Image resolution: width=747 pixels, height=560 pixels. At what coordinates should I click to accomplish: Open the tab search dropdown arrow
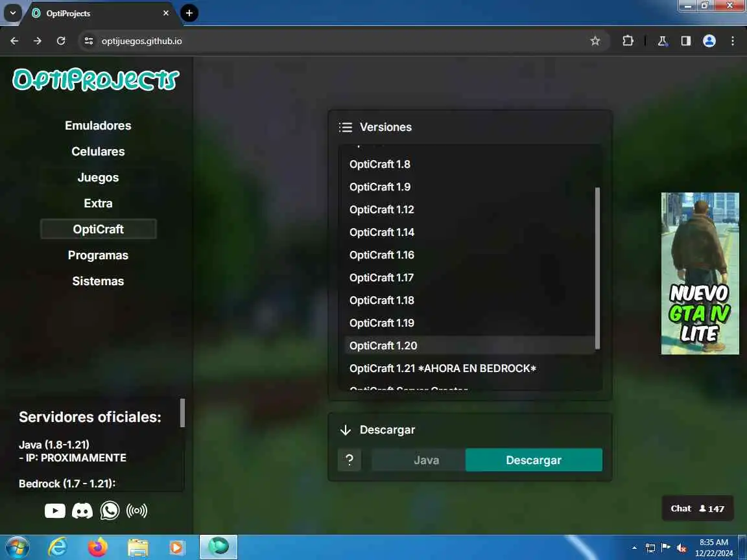tap(13, 13)
